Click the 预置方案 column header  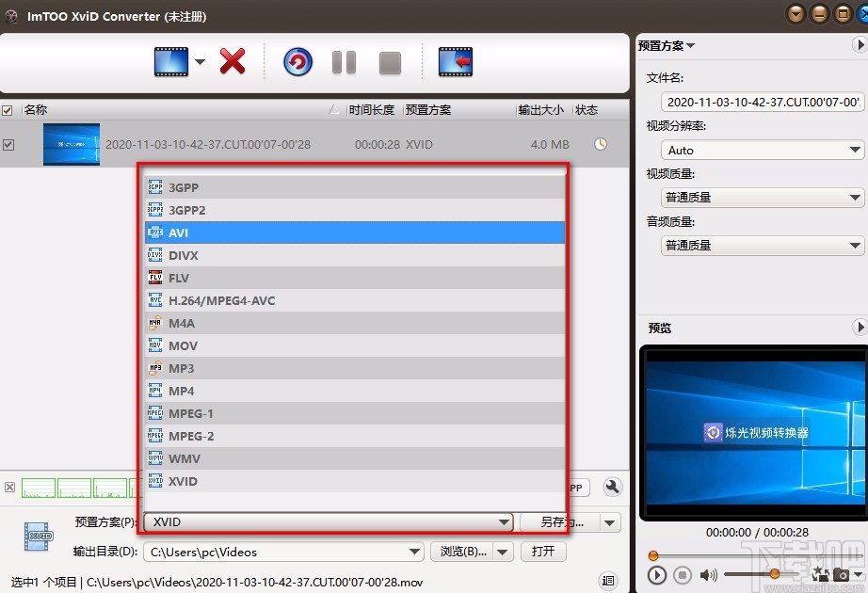pos(428,109)
